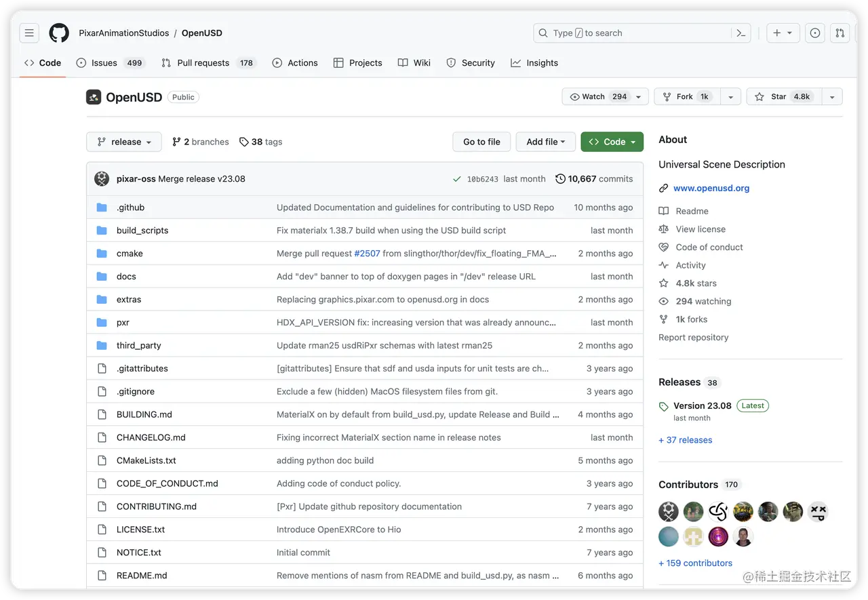Click the Go to file button

click(481, 142)
